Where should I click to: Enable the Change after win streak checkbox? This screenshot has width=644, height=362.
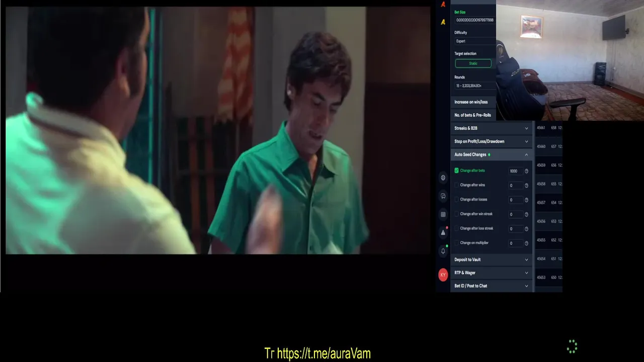click(457, 214)
